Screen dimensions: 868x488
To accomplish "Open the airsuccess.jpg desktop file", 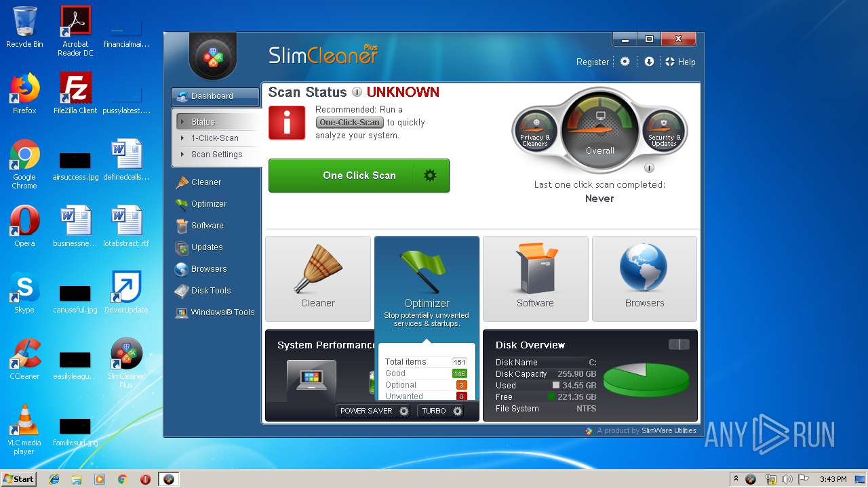I will coord(75,166).
